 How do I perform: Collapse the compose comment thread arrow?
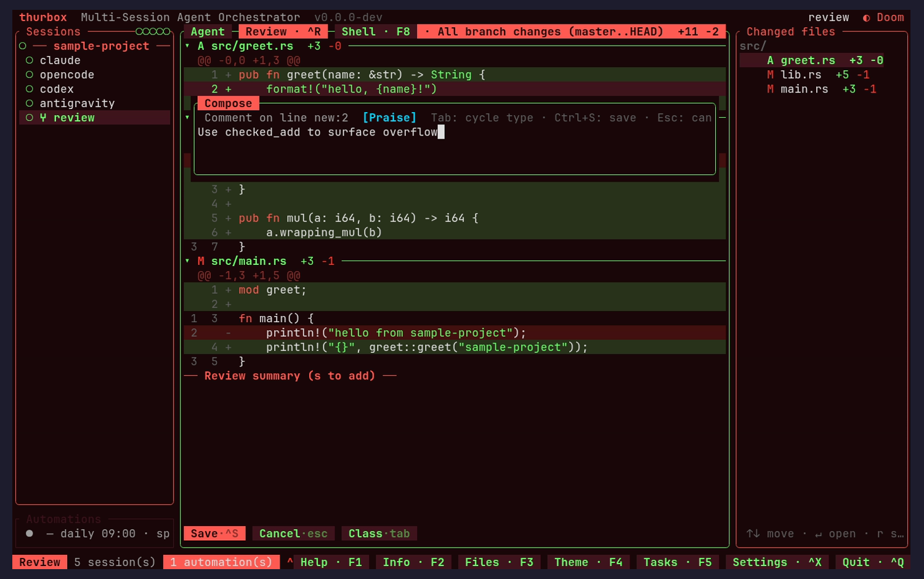click(187, 118)
